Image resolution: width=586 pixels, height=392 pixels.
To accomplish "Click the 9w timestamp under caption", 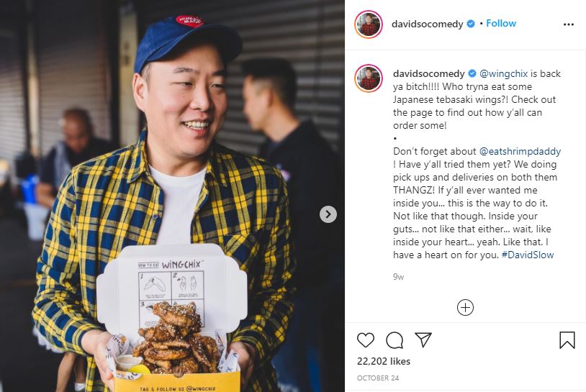I will point(398,277).
